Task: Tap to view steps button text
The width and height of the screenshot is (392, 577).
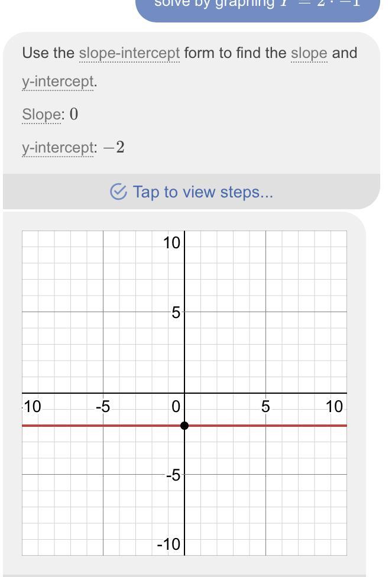Action: coord(203,192)
